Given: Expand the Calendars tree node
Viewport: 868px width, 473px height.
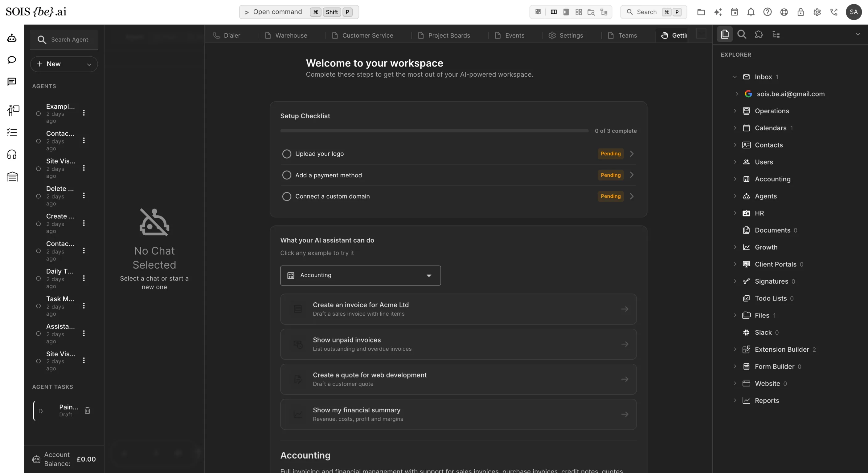Looking at the screenshot, I should pos(735,128).
